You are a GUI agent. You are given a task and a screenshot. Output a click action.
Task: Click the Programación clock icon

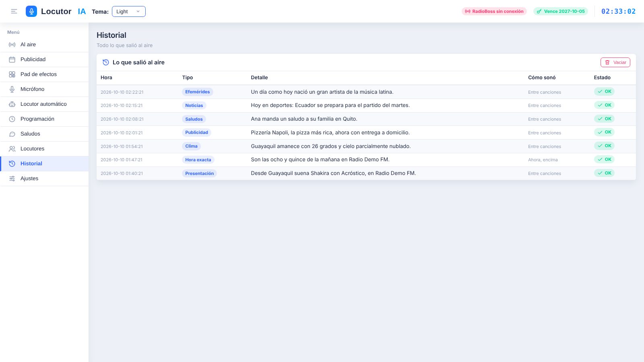point(12,119)
